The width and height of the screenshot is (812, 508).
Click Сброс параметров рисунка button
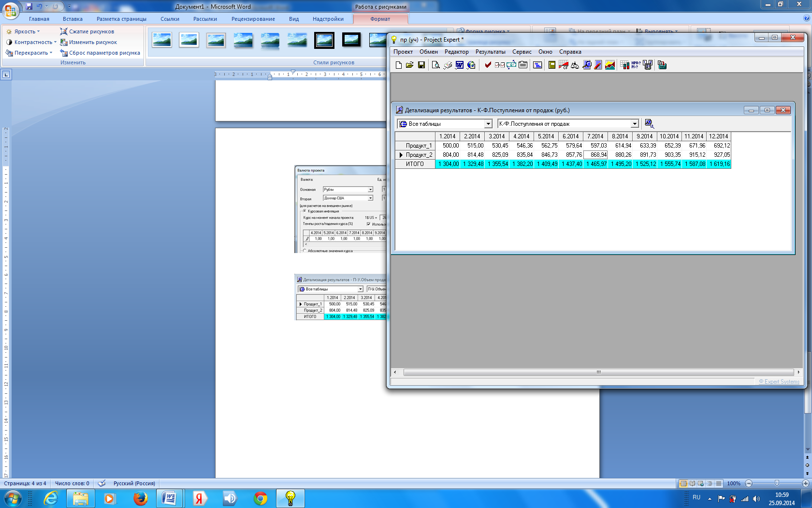[x=100, y=53]
